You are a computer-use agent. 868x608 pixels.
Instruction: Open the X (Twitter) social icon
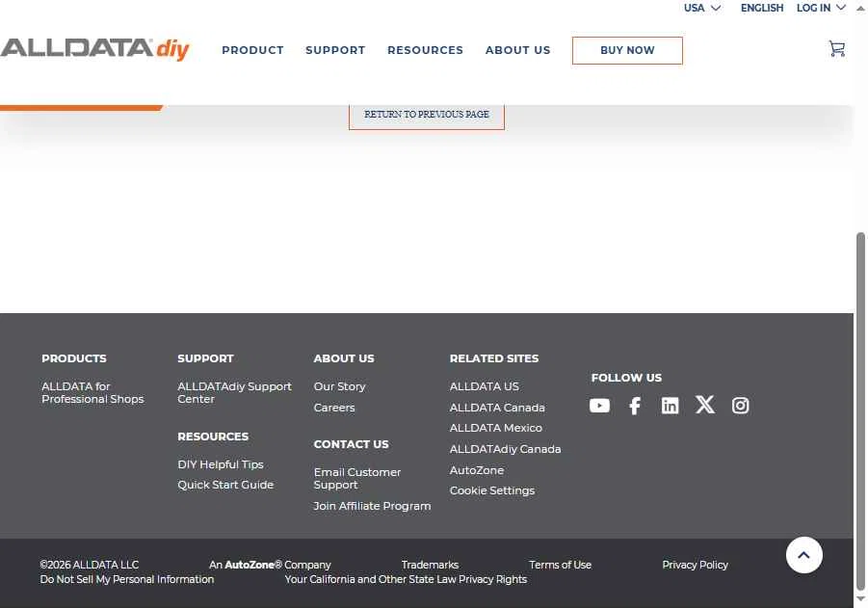[704, 405]
